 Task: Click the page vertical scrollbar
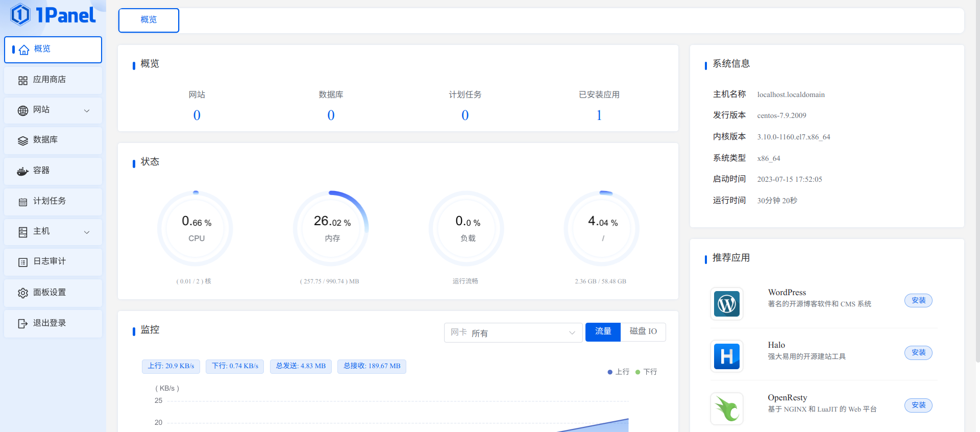pyautogui.click(x=977, y=181)
